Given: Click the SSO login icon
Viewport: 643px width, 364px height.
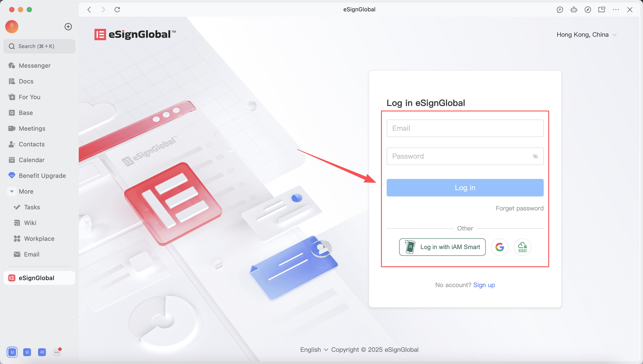Looking at the screenshot, I should pos(522,247).
